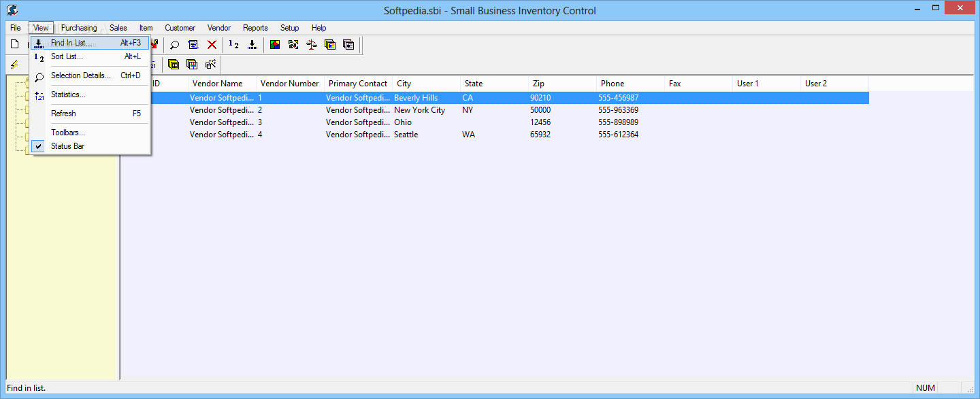Click zip code 65932
This screenshot has width=980, height=399.
pos(540,135)
